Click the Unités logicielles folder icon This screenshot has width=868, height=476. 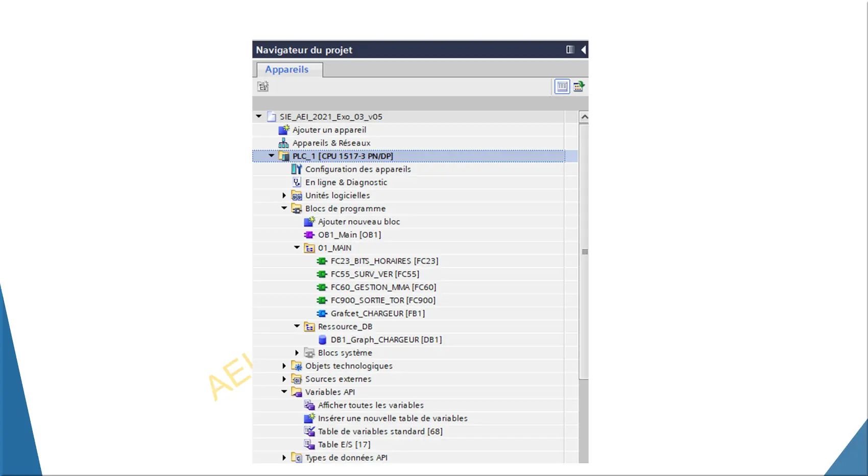click(x=297, y=196)
